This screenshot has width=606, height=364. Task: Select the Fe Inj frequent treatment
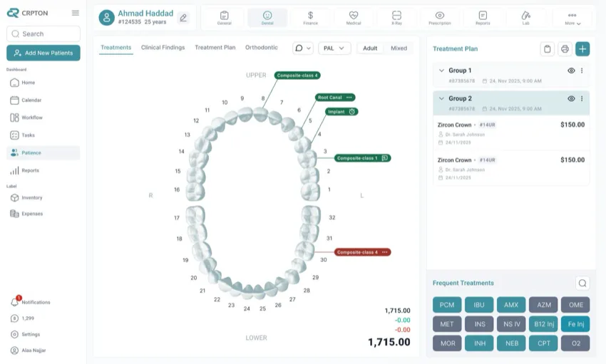pyautogui.click(x=575, y=324)
